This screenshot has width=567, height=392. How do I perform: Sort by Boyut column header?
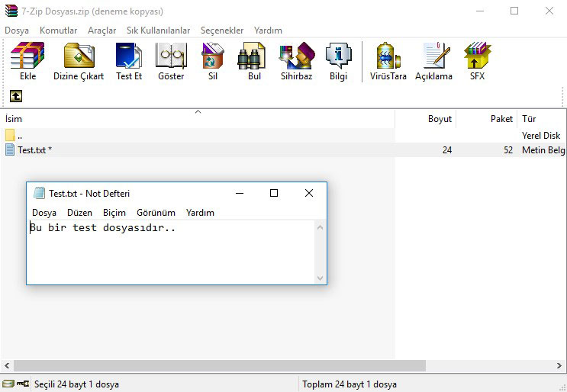coord(426,118)
